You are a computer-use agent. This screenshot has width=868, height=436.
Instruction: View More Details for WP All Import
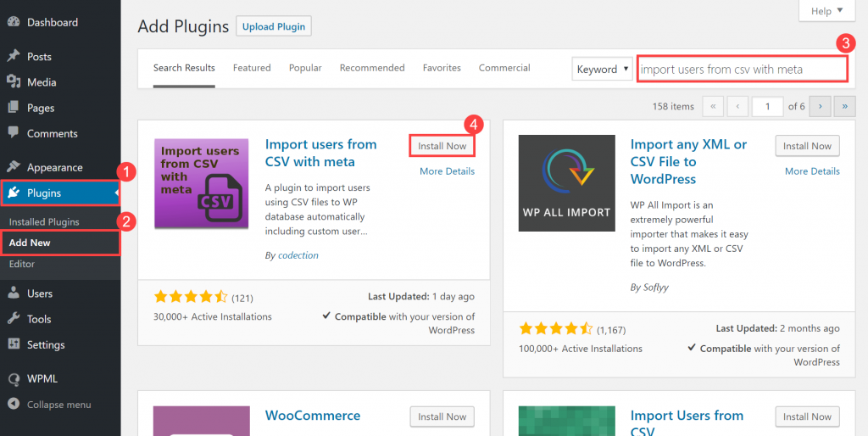click(x=812, y=171)
